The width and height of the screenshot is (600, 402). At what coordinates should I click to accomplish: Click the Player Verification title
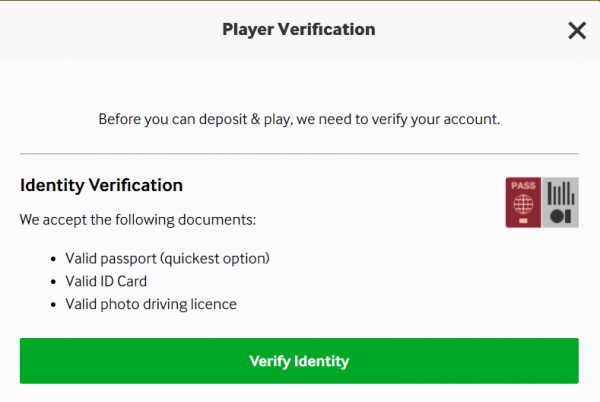(x=299, y=29)
